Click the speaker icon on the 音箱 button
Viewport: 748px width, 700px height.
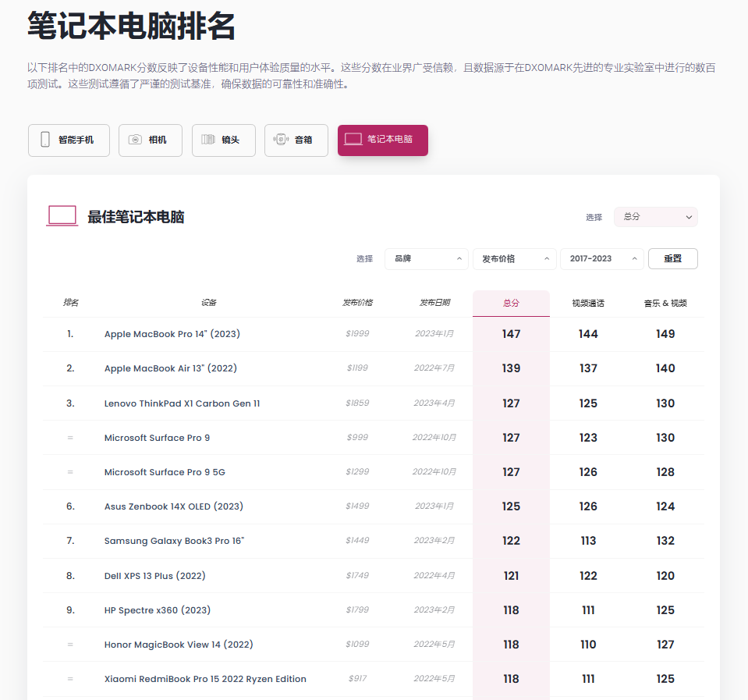tap(279, 140)
